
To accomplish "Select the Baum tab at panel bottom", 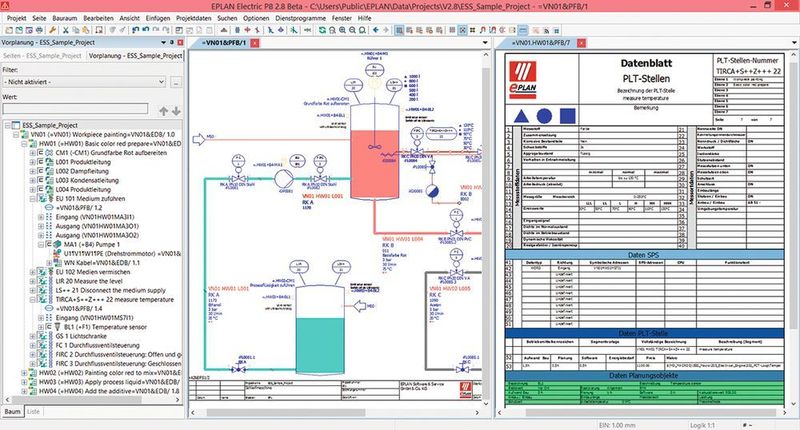I will (x=12, y=411).
